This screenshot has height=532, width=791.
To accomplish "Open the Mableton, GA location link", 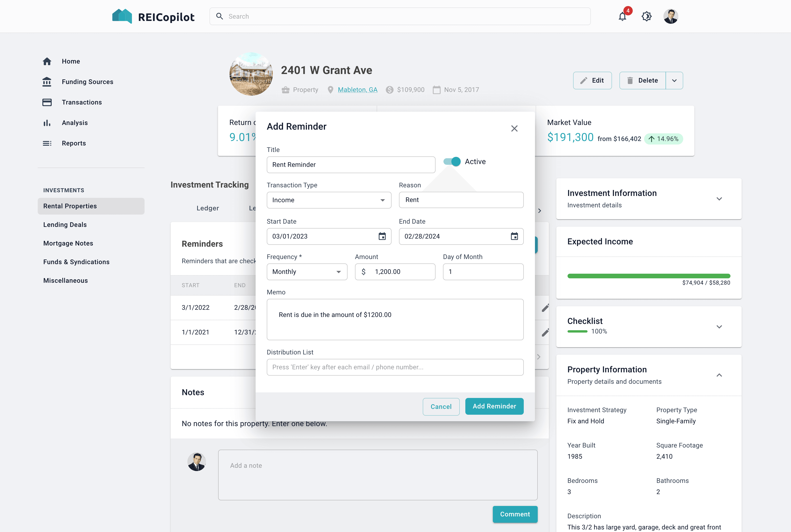I will pos(357,90).
